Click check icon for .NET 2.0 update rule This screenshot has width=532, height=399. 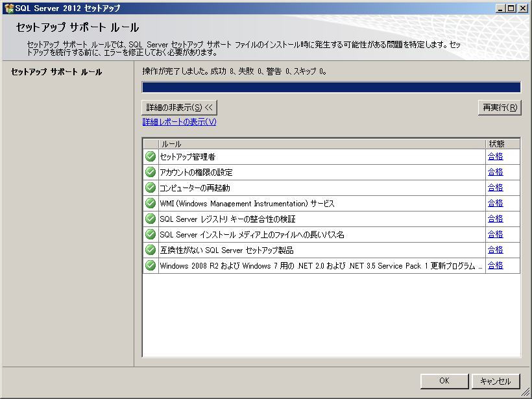[151, 265]
